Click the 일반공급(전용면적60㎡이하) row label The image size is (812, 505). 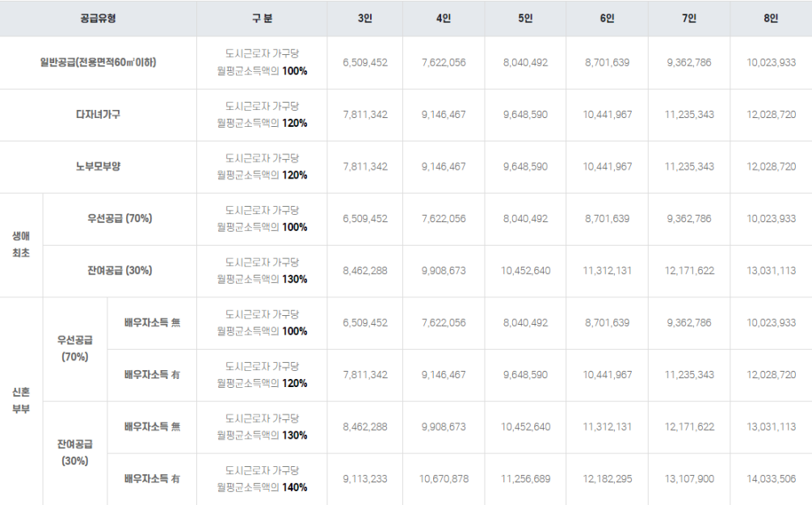pos(97,62)
